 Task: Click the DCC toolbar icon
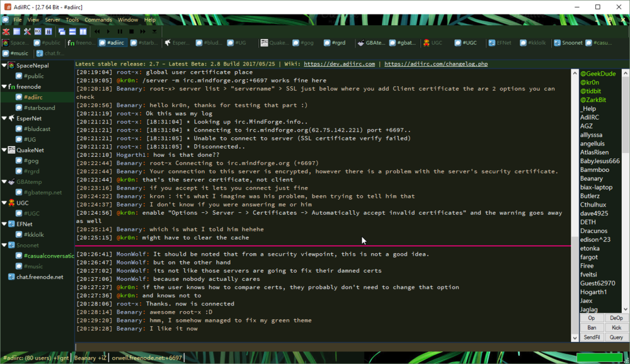[x=38, y=31]
